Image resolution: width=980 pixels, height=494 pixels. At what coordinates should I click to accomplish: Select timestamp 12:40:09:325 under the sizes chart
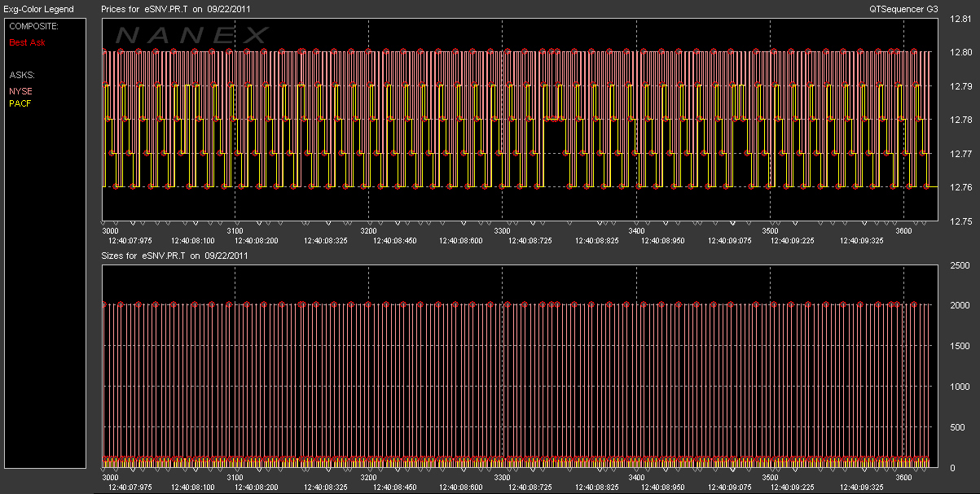[x=862, y=488]
